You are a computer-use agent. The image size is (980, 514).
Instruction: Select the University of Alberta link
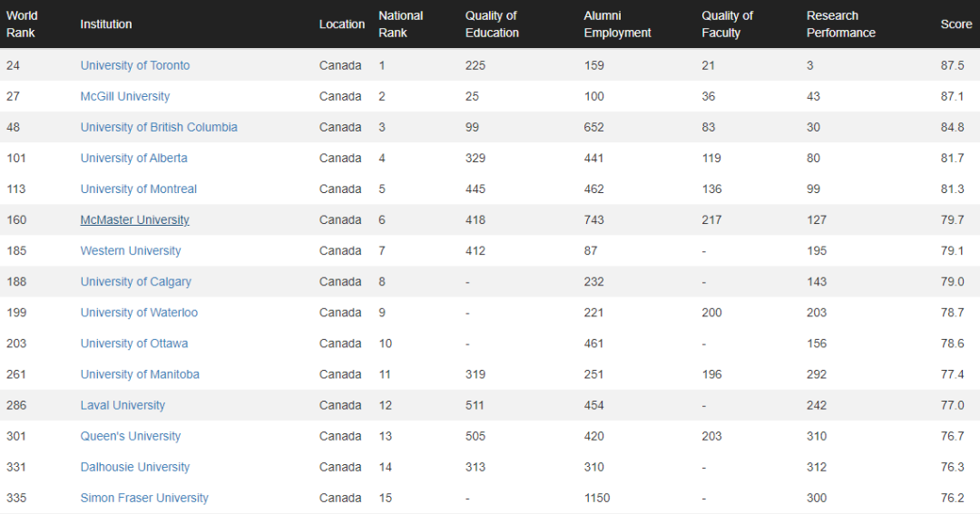(x=133, y=158)
